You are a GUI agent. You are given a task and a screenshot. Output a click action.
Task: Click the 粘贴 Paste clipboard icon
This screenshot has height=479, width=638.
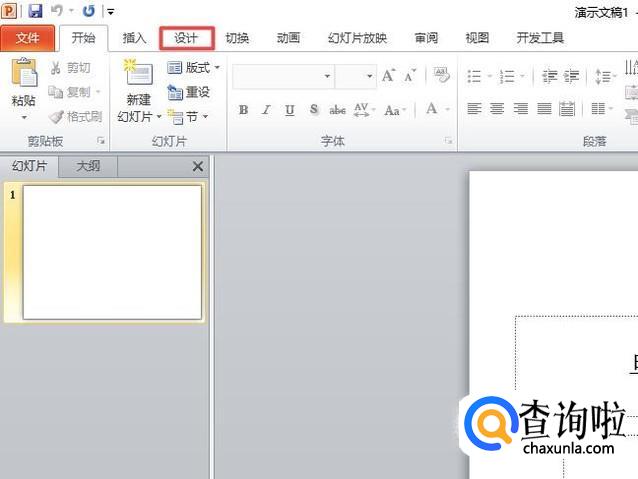(x=24, y=73)
